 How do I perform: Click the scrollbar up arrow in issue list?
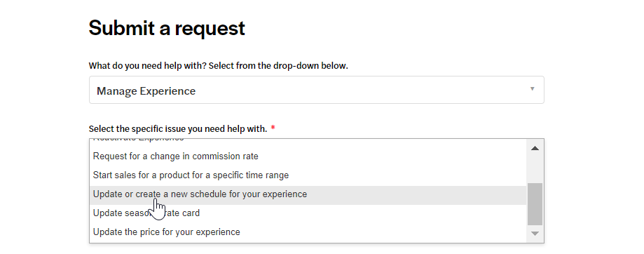(x=535, y=148)
